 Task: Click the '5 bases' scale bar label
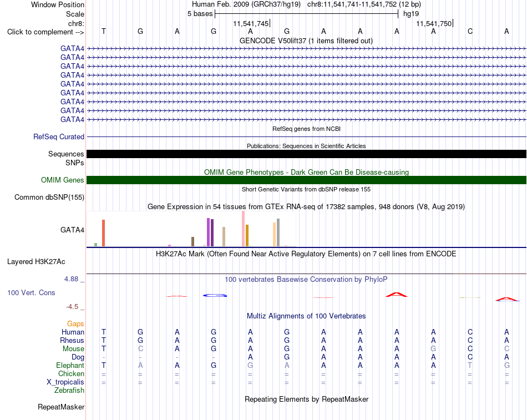point(200,14)
